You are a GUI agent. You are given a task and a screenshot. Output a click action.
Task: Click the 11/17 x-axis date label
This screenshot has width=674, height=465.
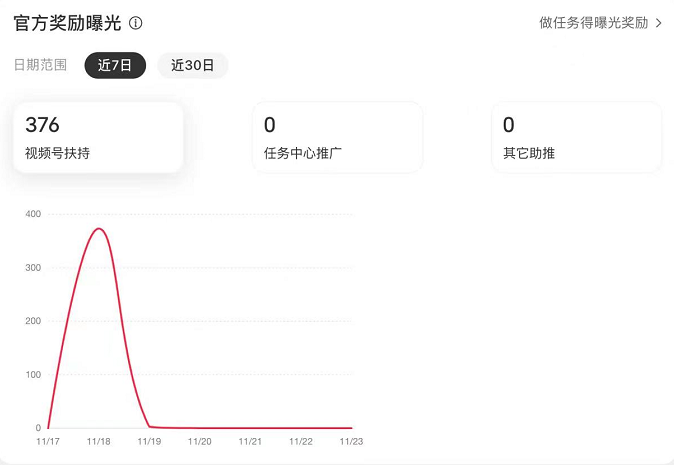point(48,441)
